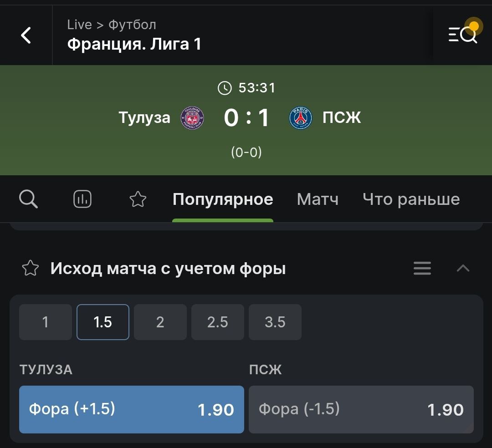The height and width of the screenshot is (448, 492).
Task: Open market search magnifier icon
Action: pos(28,199)
